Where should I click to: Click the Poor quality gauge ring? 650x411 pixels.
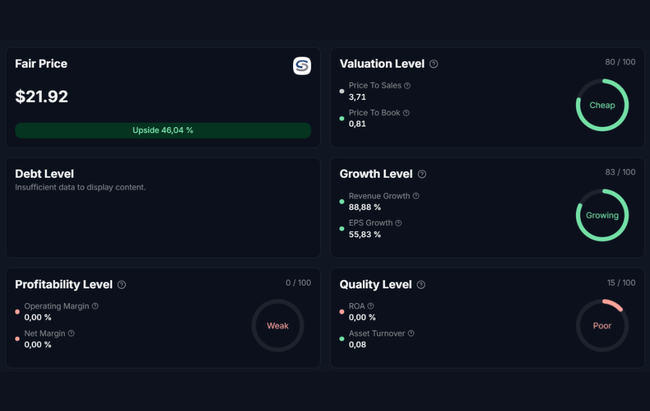pyautogui.click(x=602, y=325)
